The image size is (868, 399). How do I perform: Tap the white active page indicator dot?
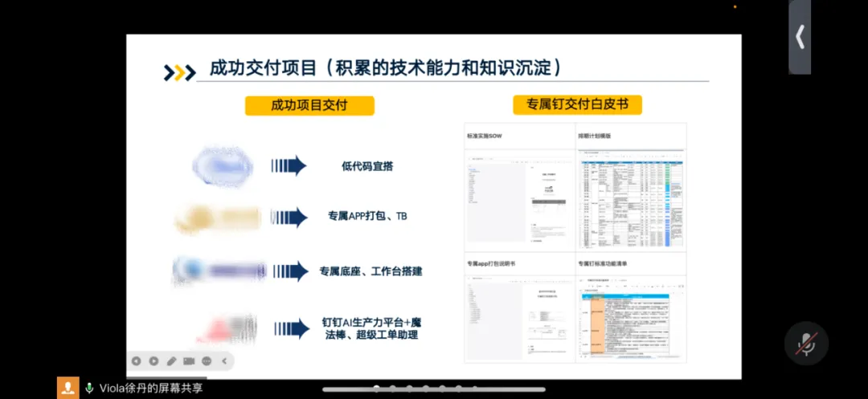click(376, 388)
